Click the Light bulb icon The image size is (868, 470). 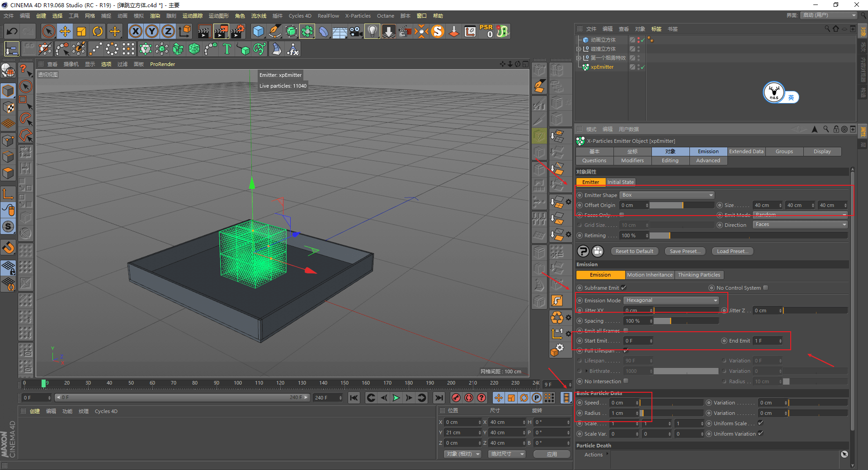tap(372, 31)
